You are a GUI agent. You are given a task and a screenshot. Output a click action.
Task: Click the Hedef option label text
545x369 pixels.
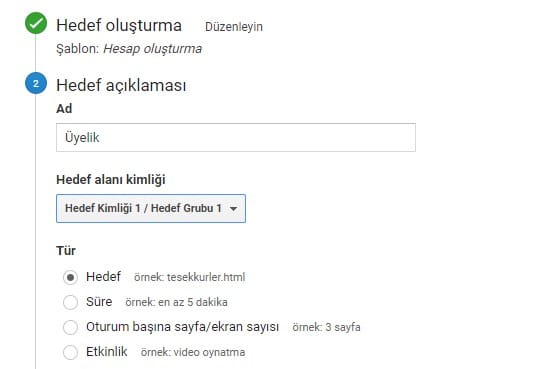pos(103,277)
